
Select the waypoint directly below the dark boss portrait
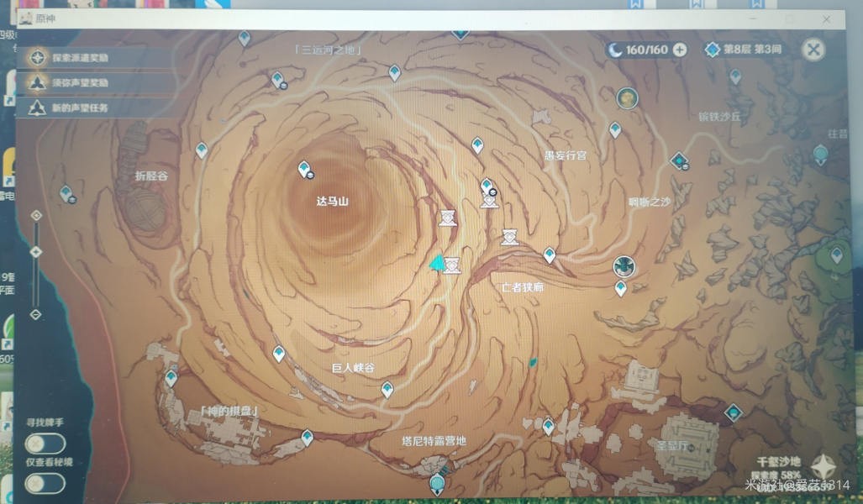click(620, 288)
